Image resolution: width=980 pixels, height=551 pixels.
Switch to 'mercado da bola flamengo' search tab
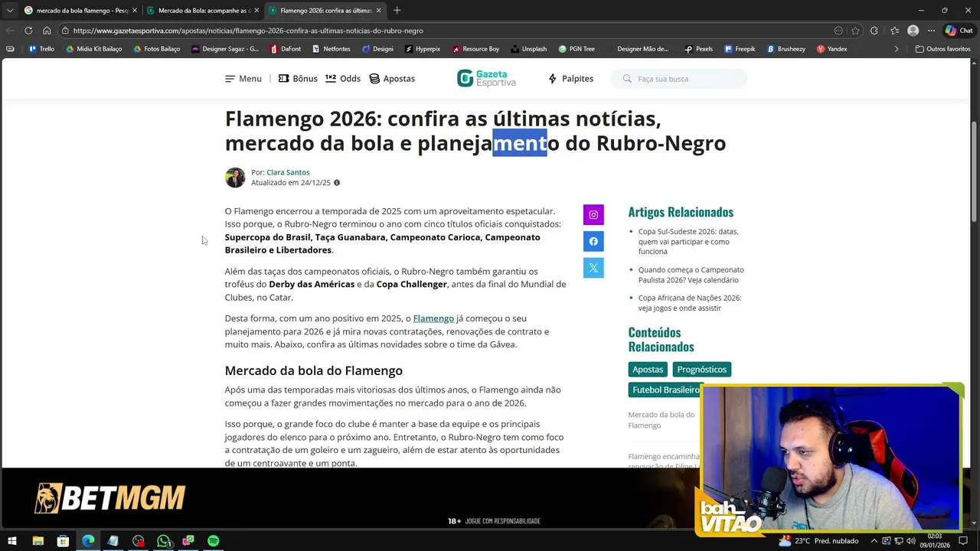(80, 11)
